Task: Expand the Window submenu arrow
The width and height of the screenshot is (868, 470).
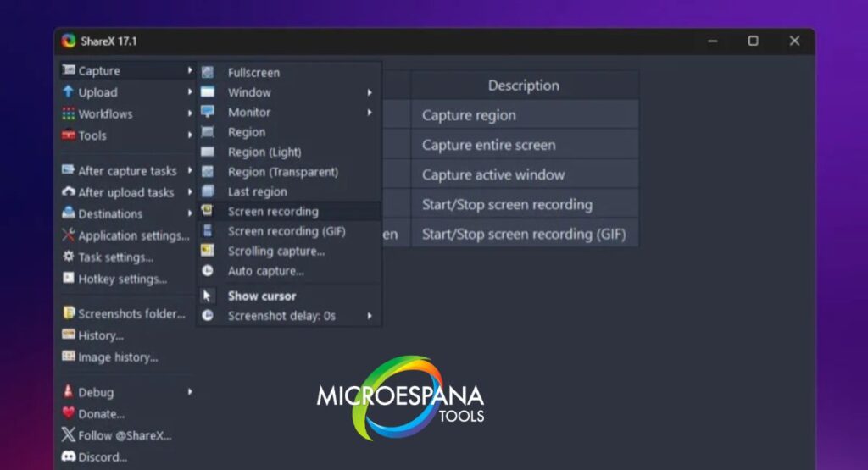Action: [370, 92]
